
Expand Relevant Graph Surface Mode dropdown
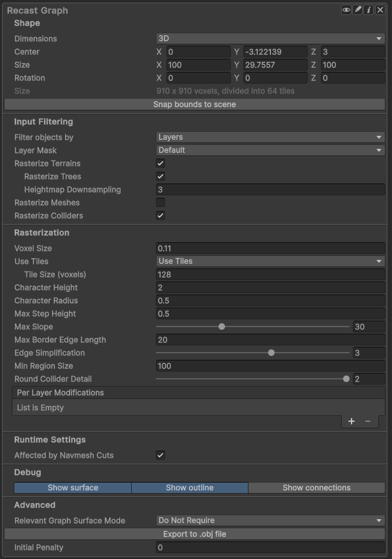(x=270, y=520)
